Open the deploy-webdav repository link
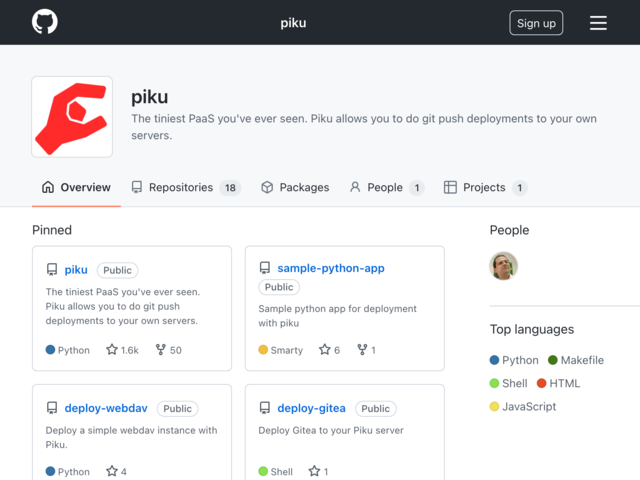 coord(106,408)
